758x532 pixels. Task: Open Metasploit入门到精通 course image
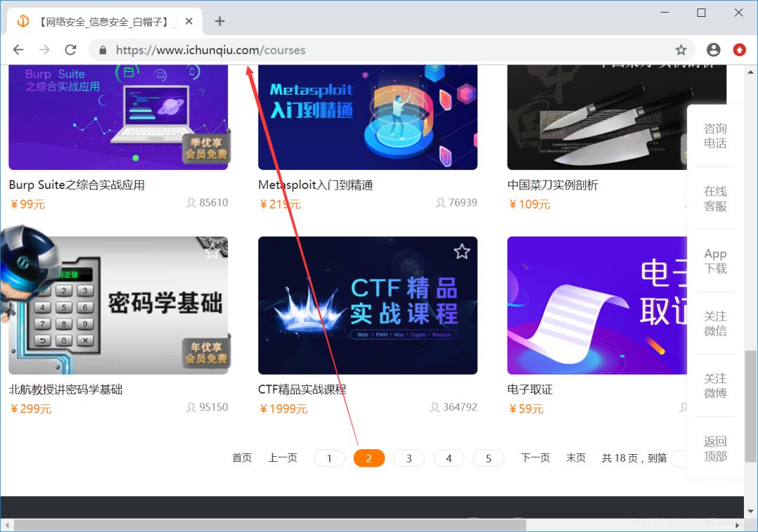tap(368, 117)
